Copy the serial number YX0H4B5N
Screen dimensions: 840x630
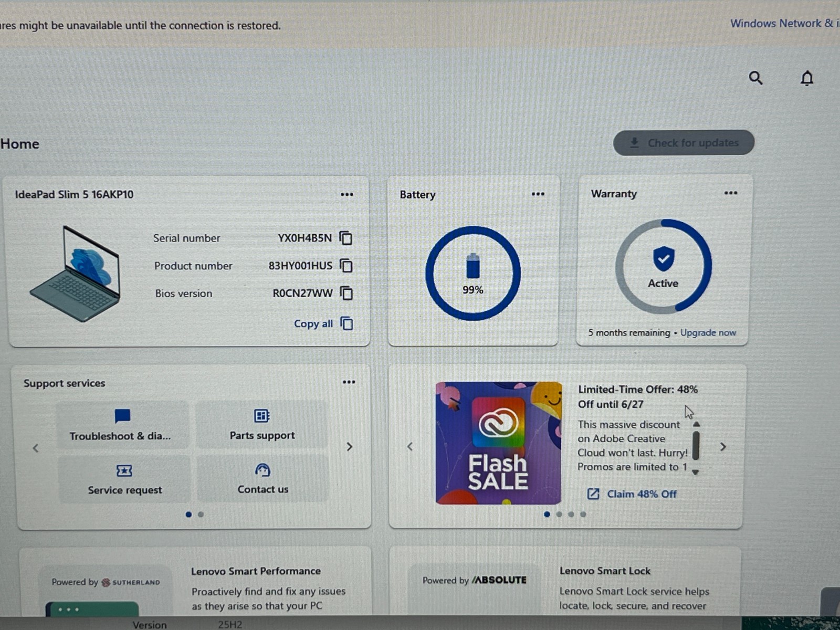click(x=346, y=238)
